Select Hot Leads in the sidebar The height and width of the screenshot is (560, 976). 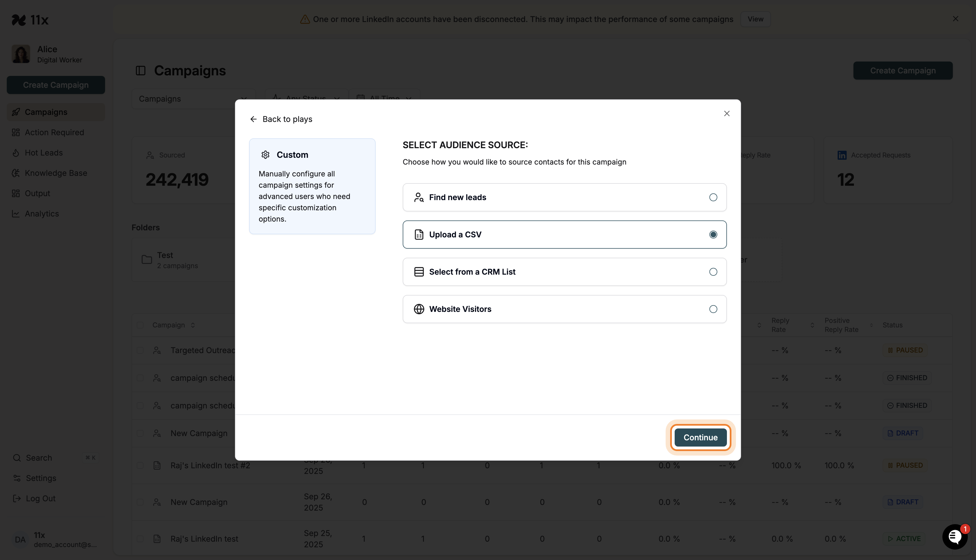(43, 153)
